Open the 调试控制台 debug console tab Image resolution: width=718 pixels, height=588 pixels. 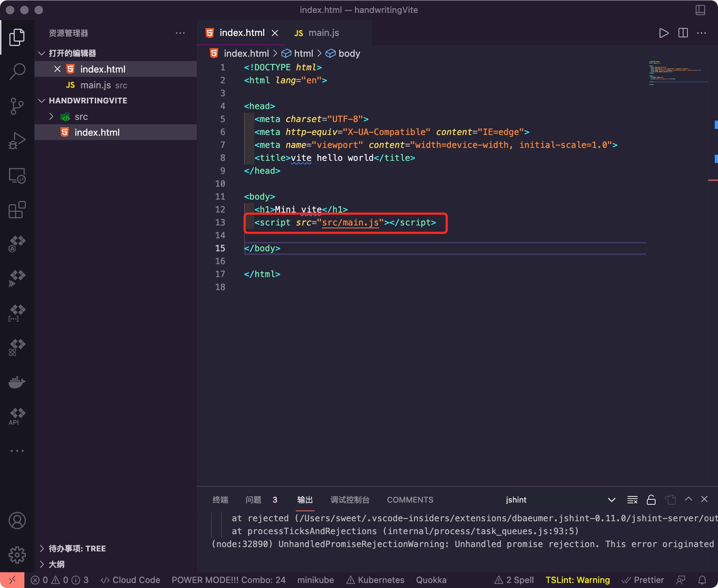pos(350,500)
